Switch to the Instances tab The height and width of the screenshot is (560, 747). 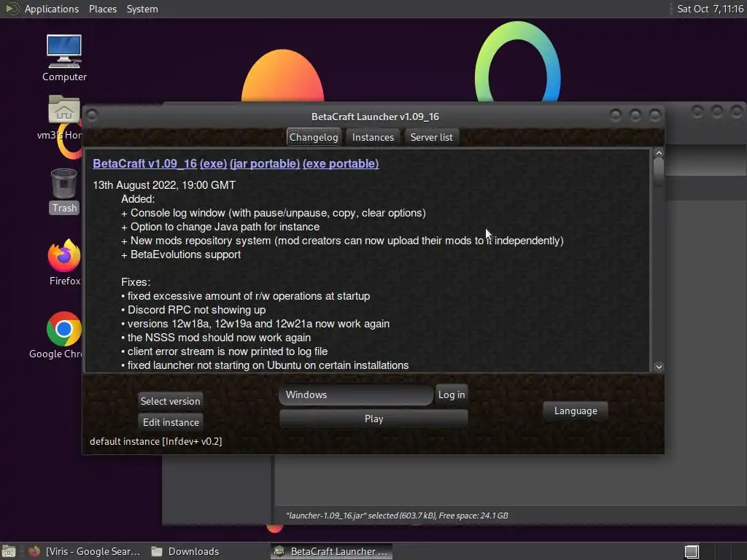pyautogui.click(x=373, y=137)
